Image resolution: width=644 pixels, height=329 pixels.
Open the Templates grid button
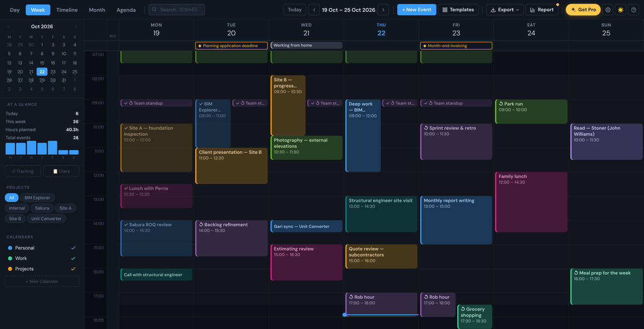458,10
